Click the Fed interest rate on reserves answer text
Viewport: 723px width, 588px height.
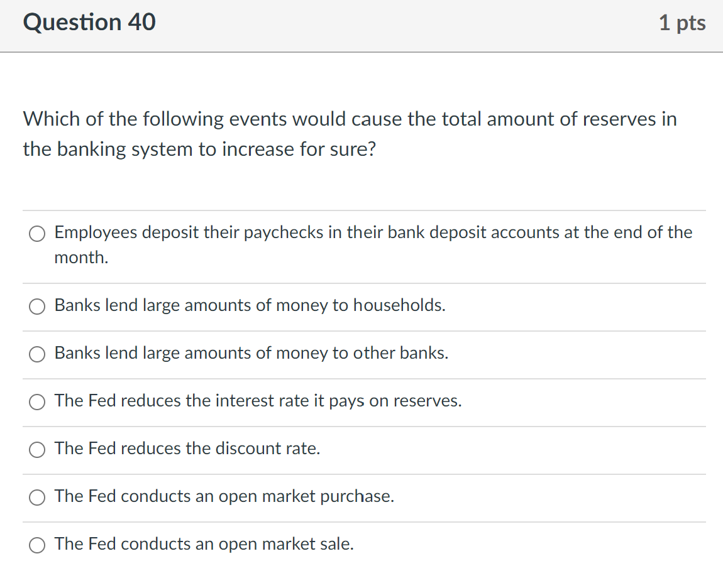[x=258, y=401]
